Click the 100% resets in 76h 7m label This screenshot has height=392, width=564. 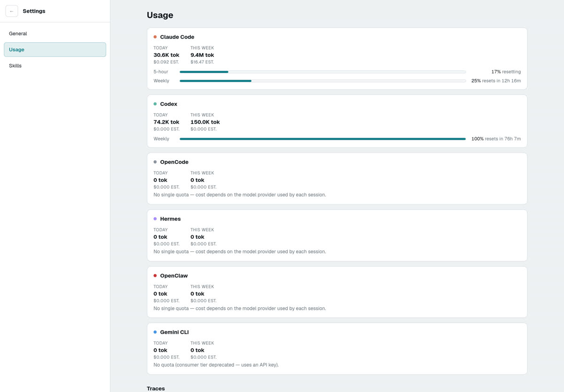(x=496, y=139)
